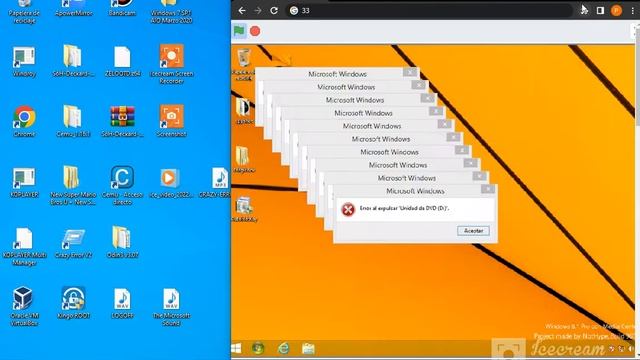640x360 pixels.
Task: Open the Odin3 v3.07 folder
Action: [x=122, y=242]
